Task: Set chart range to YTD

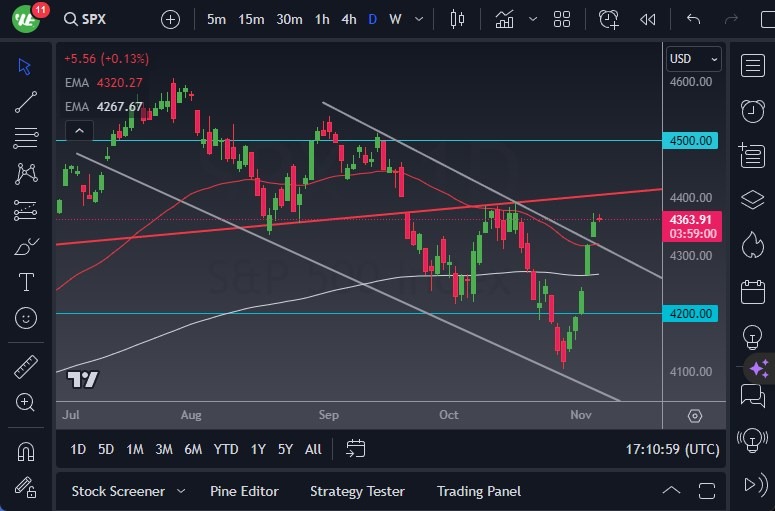Action: click(x=226, y=449)
